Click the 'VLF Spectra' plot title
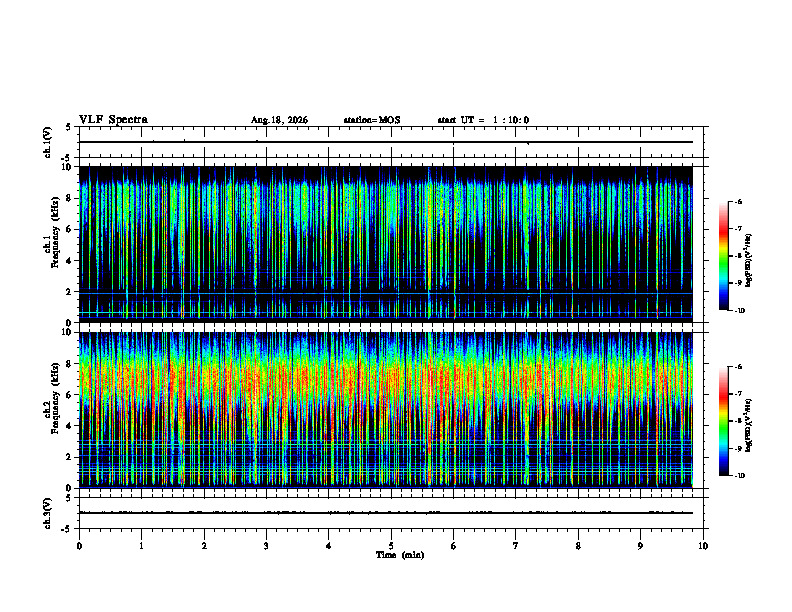The width and height of the screenshot is (792, 612). tap(113, 120)
